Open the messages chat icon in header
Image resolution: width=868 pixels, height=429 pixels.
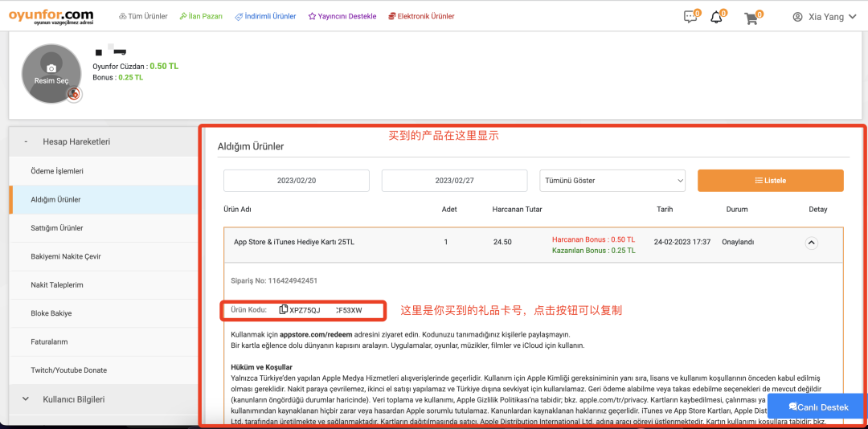coord(690,17)
